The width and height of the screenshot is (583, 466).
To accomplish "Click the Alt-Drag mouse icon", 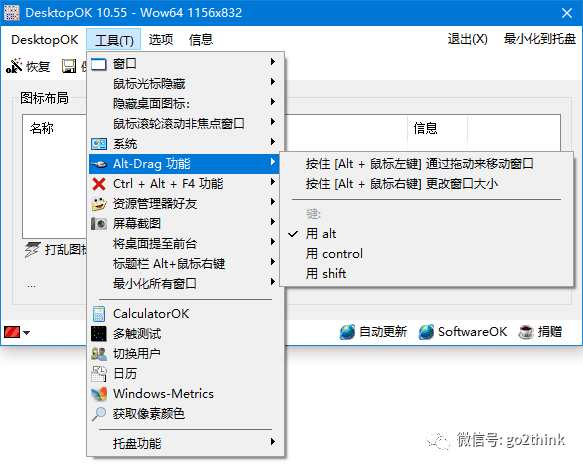I will tap(99, 164).
